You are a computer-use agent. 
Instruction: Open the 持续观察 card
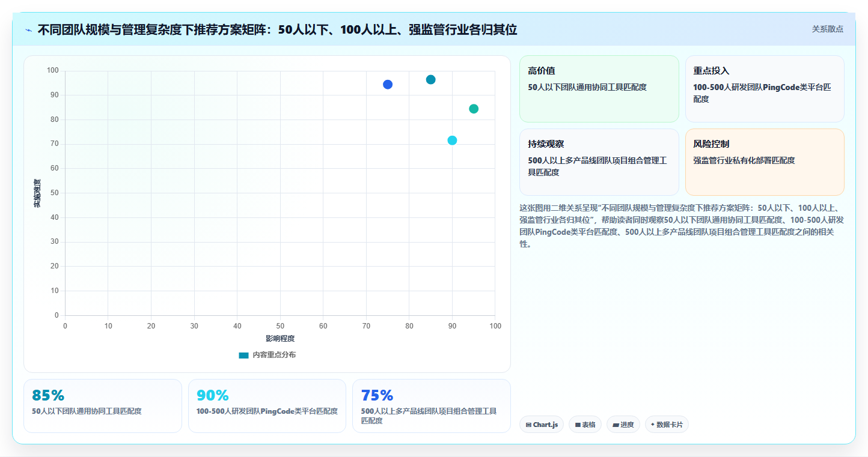pyautogui.click(x=599, y=162)
